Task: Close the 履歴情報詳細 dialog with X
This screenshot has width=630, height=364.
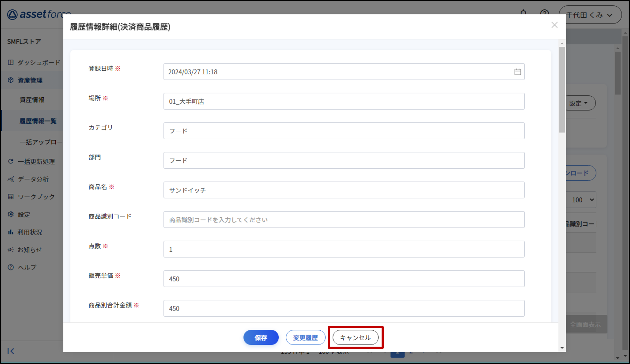Action: click(x=554, y=25)
